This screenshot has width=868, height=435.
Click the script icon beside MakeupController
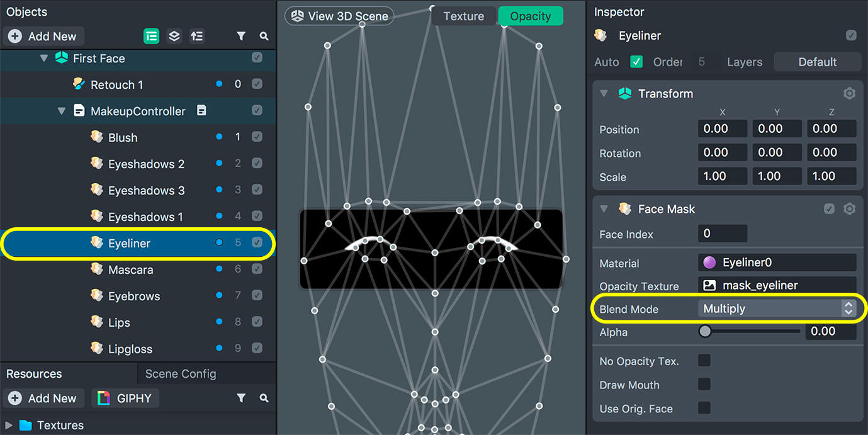click(x=201, y=111)
